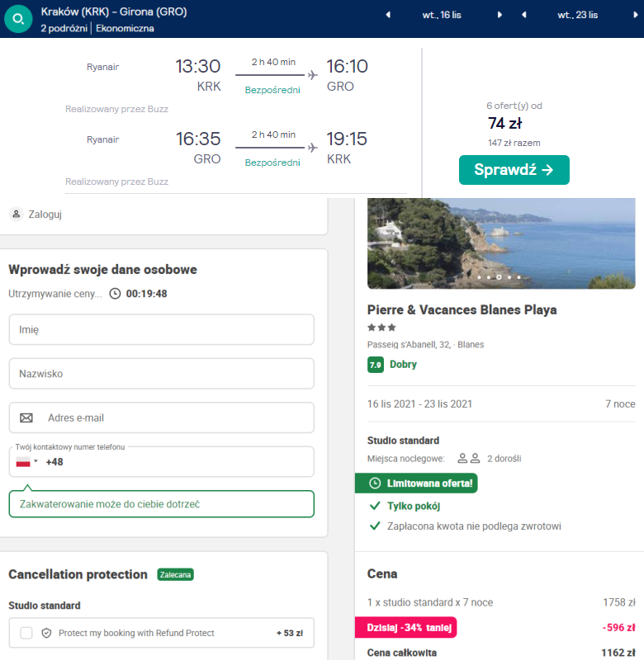Click the Zaloguj login link
Image resolution: width=644 pixels, height=665 pixels.
pos(45,215)
